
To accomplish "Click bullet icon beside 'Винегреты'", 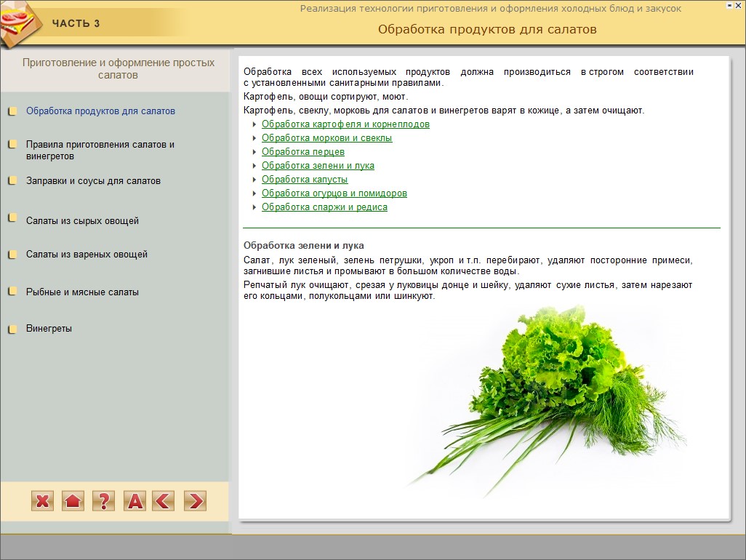I will [12, 329].
